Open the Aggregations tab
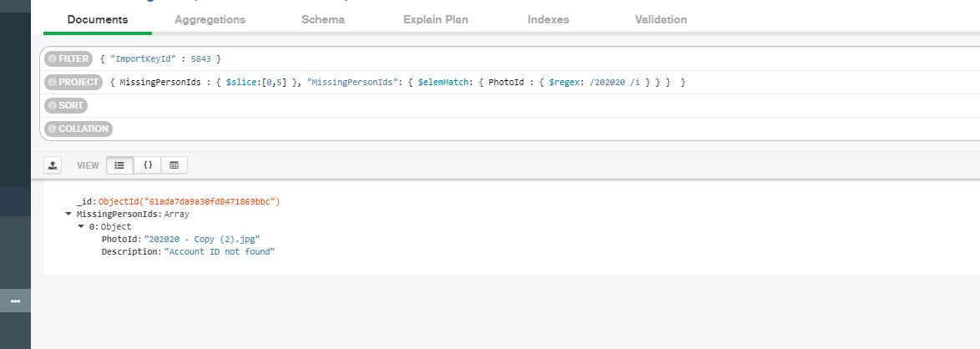This screenshot has height=349, width=980. point(210,19)
